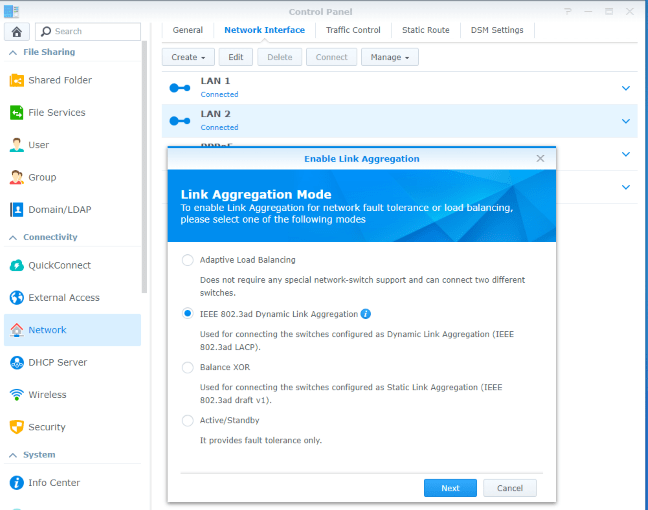Click the QuickConnect cloud icon
This screenshot has width=648, height=510.
click(17, 266)
